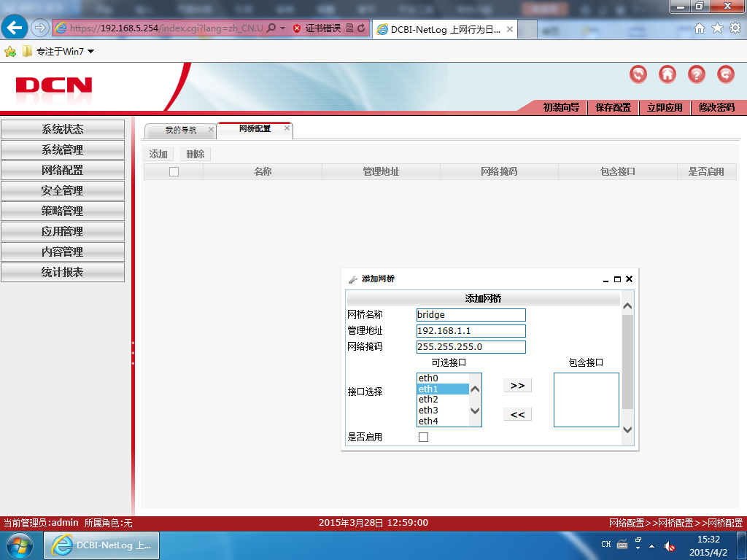747x560 pixels.
Task: Open the 网络配置 menu
Action: coord(63,171)
